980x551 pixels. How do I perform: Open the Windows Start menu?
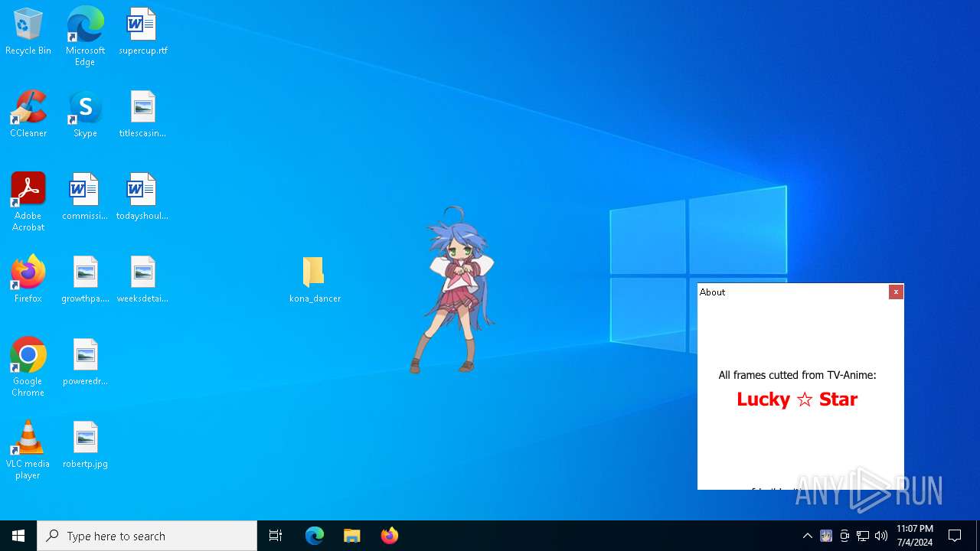tap(18, 536)
